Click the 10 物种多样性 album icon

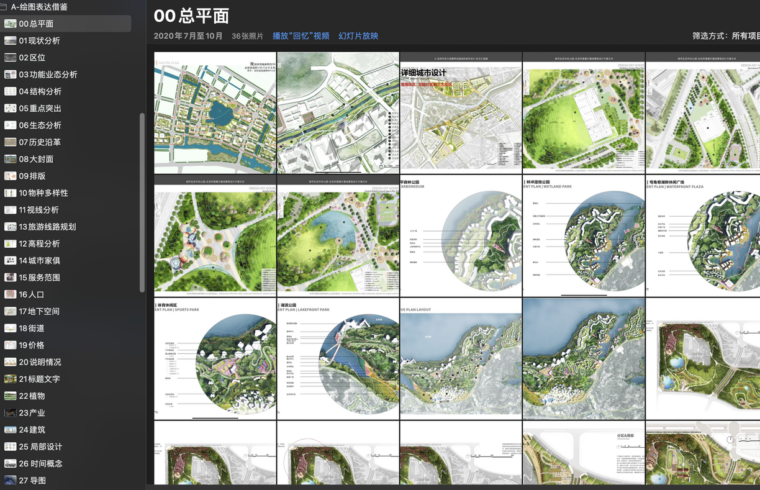point(10,193)
